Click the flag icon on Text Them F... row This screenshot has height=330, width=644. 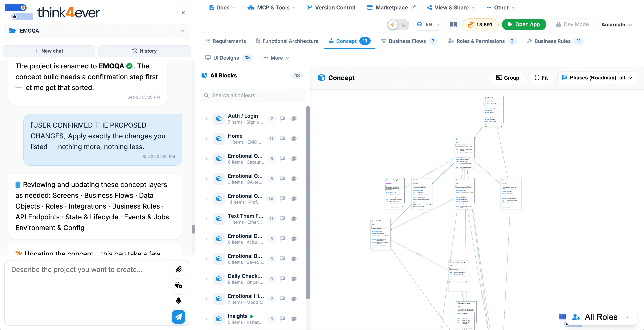(282, 218)
